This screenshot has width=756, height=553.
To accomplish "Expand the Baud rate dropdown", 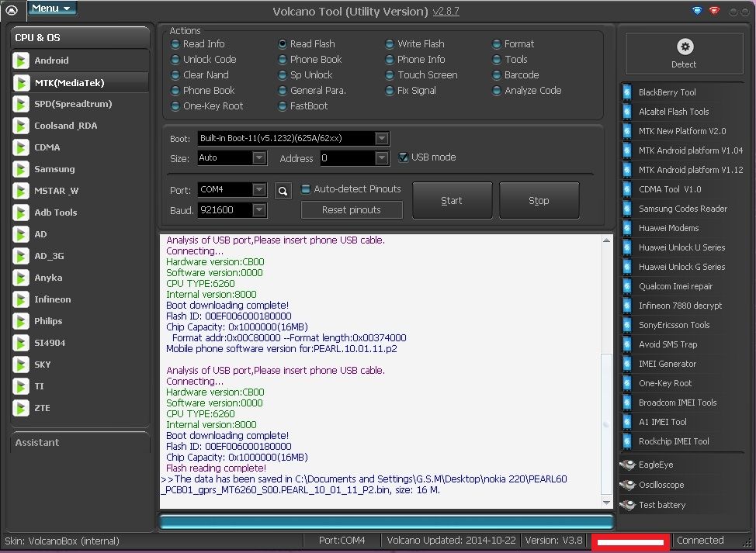I will (x=259, y=210).
